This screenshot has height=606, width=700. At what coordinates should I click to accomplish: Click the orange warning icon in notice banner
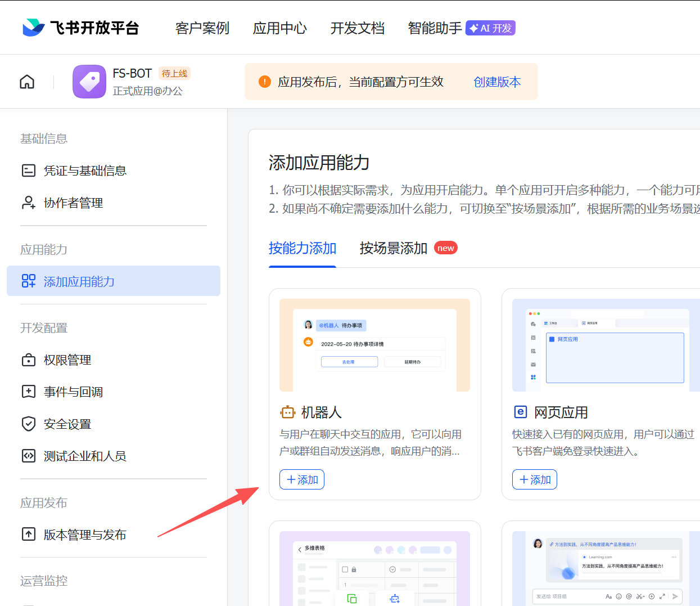tap(264, 82)
